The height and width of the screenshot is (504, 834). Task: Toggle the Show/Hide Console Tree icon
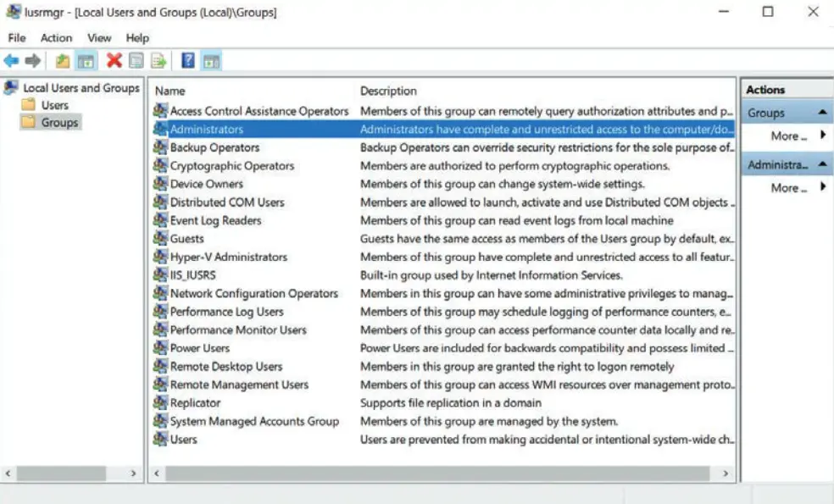click(86, 61)
